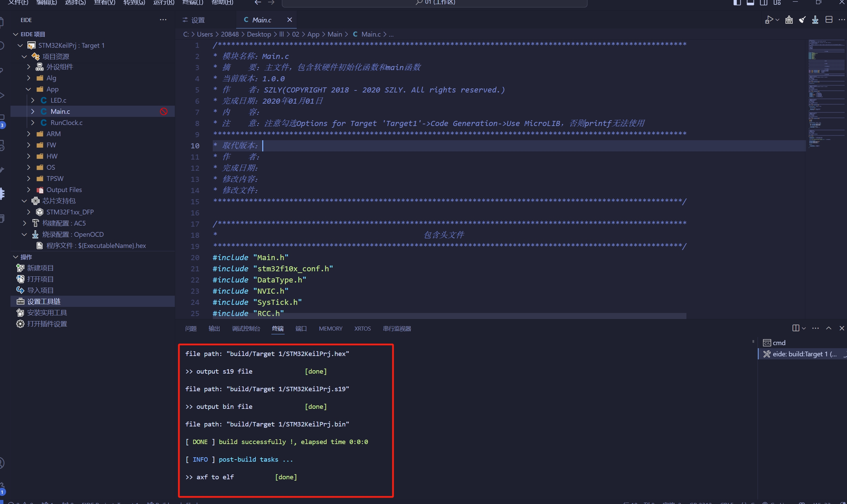The height and width of the screenshot is (504, 847).
Task: Expand 构建配置 : AC5 node
Action: tap(24, 223)
